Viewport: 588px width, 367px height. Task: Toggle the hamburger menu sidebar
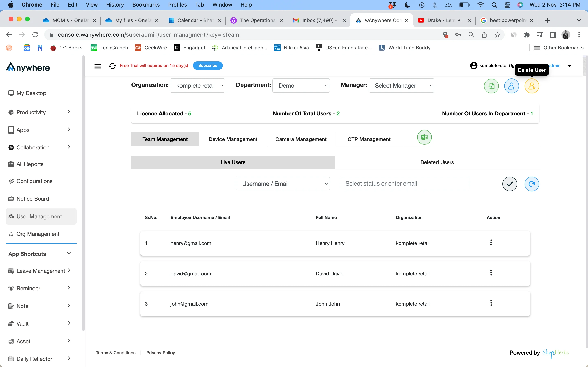(97, 65)
